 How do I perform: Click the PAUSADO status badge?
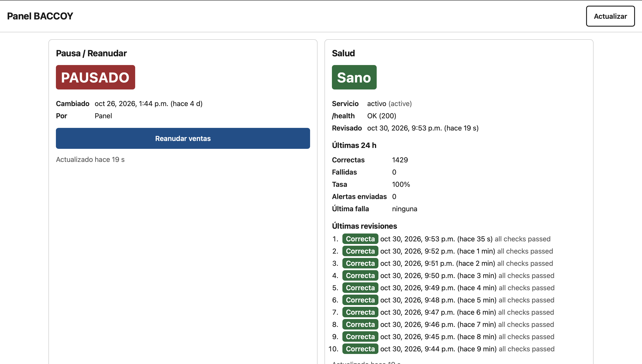coord(95,77)
